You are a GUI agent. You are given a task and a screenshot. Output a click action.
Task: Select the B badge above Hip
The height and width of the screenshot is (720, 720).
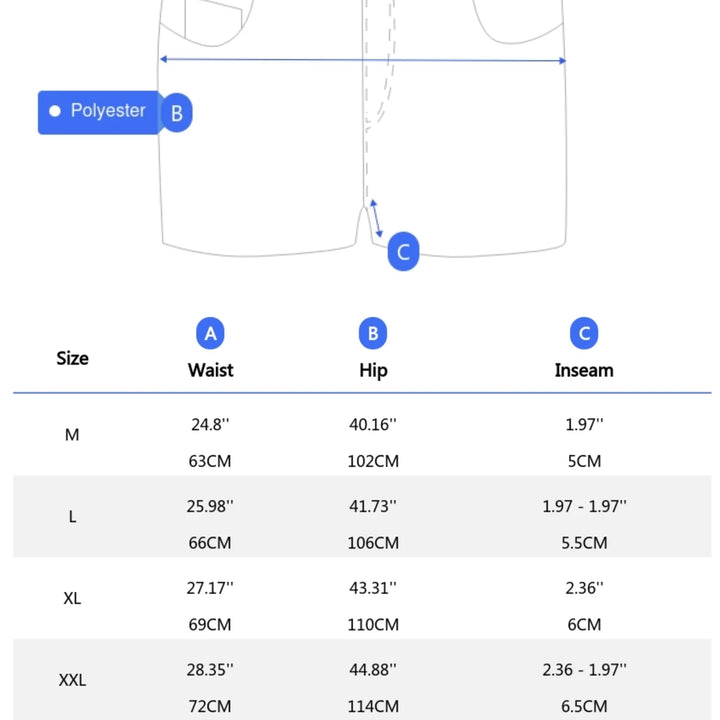373,334
